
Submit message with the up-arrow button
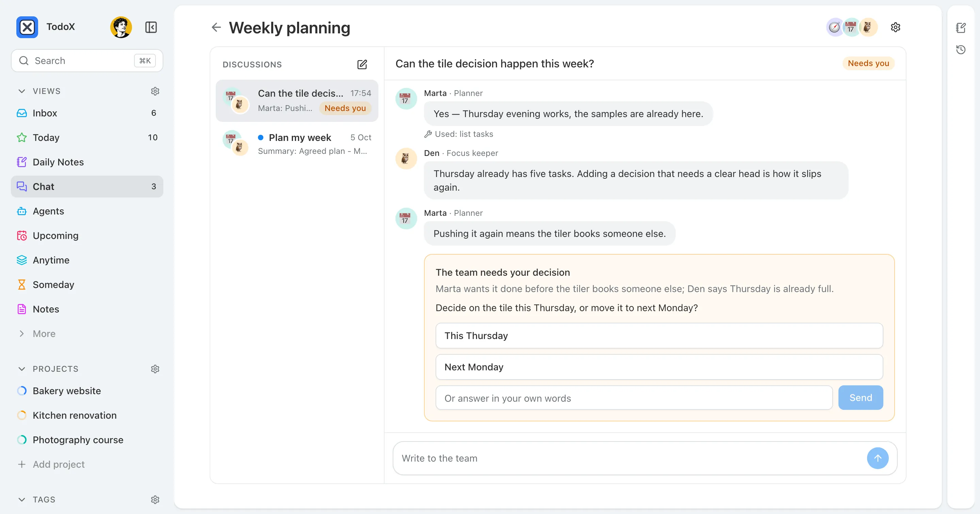[878, 458]
